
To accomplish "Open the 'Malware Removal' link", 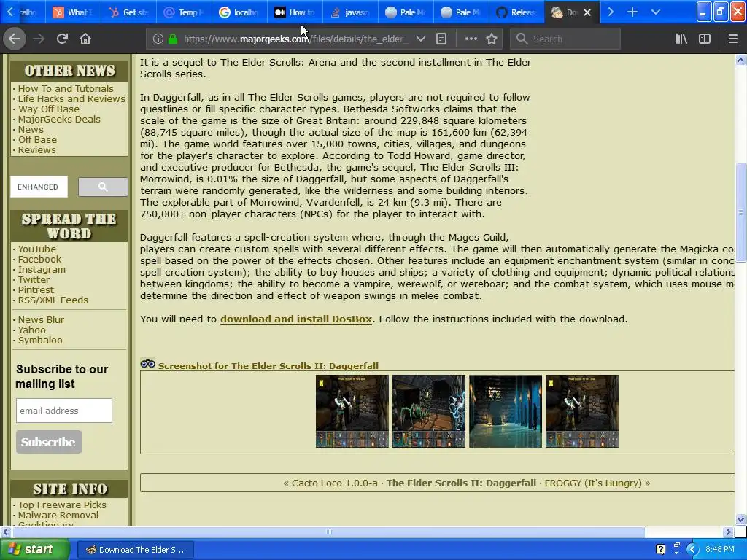I will tap(58, 515).
